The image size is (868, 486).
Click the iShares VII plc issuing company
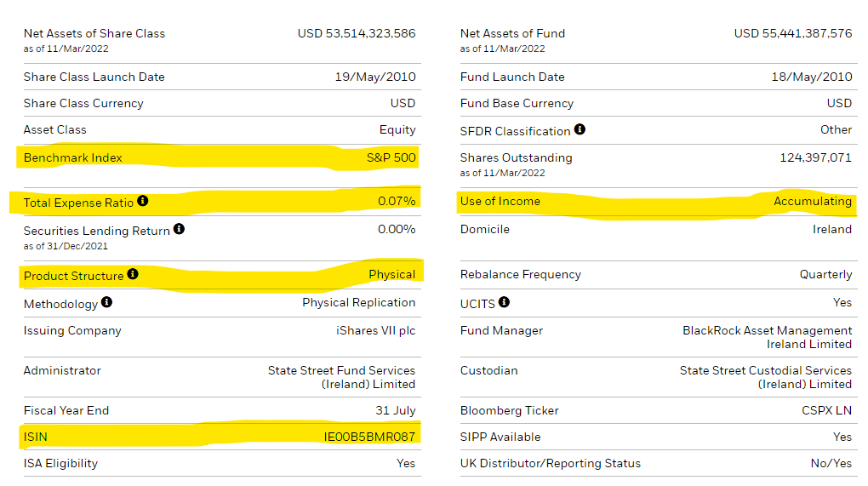(375, 330)
